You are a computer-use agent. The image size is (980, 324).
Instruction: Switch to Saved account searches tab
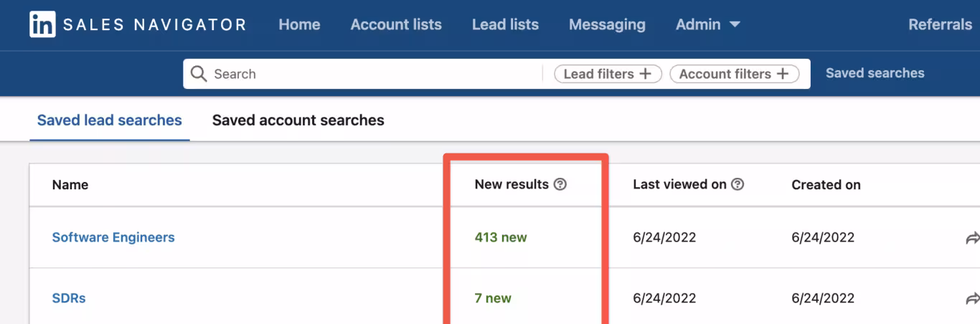(x=298, y=120)
